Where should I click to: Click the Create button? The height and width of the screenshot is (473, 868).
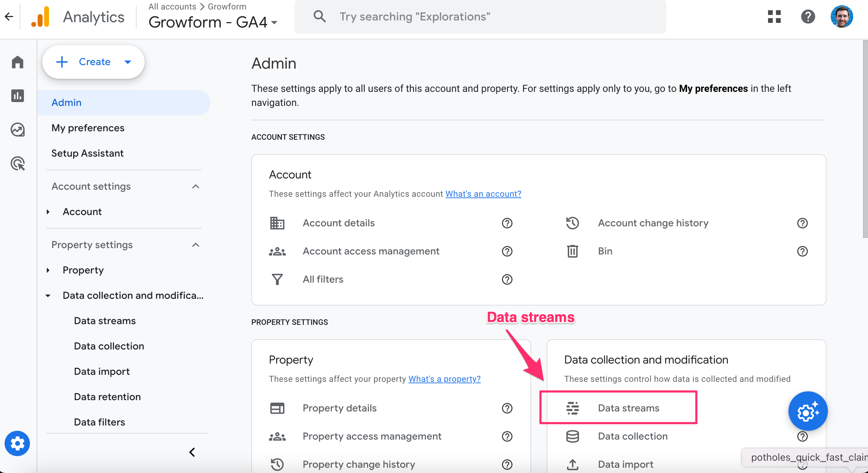point(93,62)
